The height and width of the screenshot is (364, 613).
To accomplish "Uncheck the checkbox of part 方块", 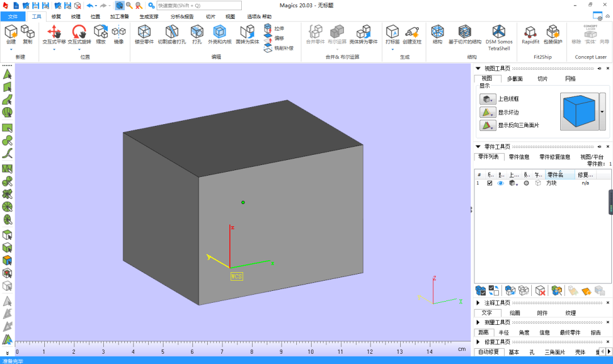I will (489, 183).
